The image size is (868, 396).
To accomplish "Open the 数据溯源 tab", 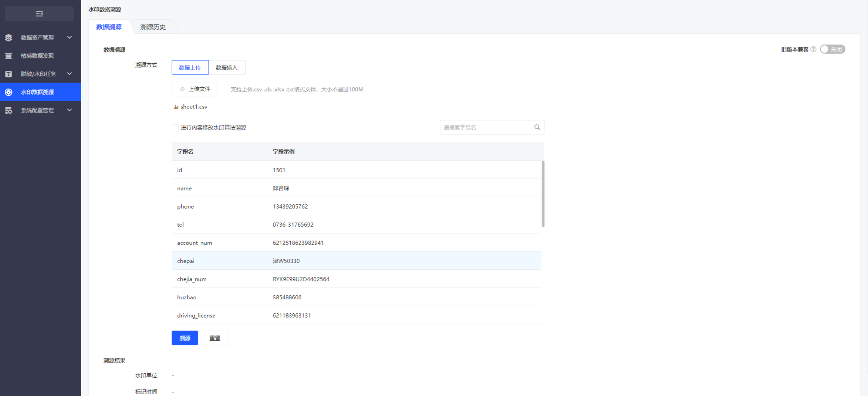I will pos(109,27).
